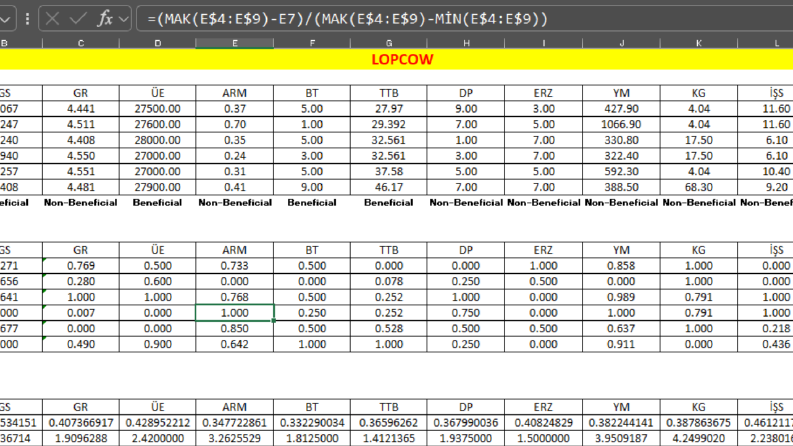Select cell with value 4.2499020
The height and width of the screenshot is (446, 793).
point(699,438)
